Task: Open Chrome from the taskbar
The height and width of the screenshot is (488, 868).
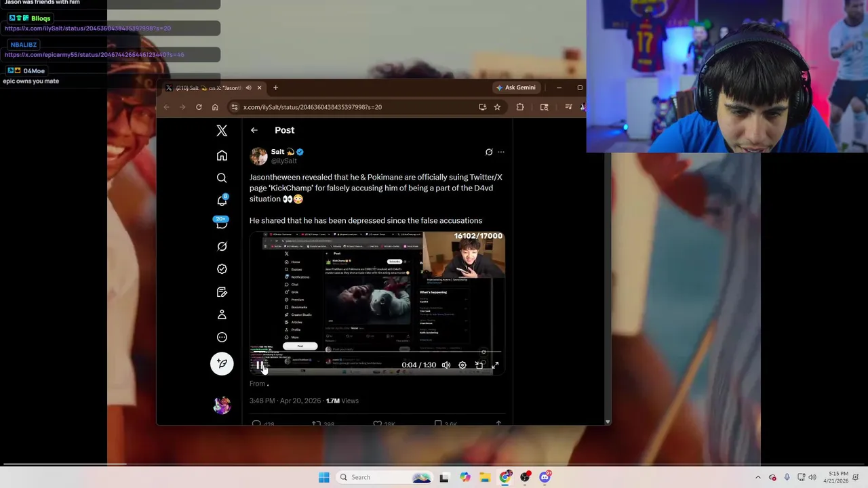Action: point(505,477)
